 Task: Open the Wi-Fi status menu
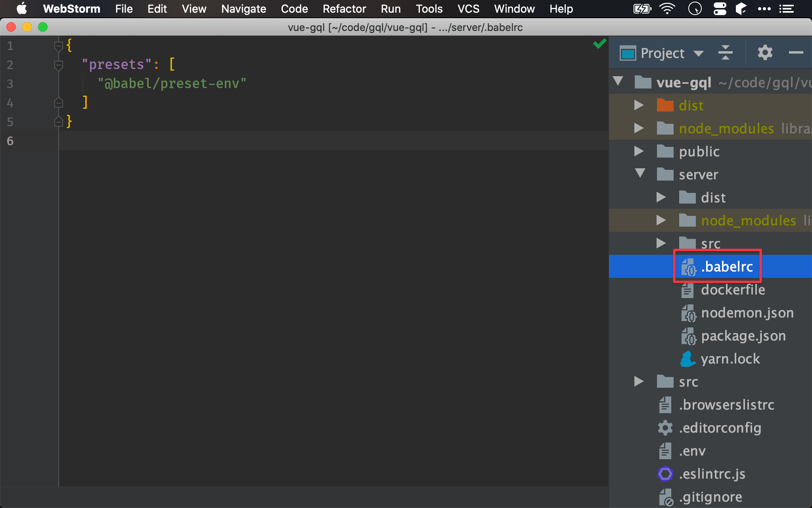click(x=667, y=9)
